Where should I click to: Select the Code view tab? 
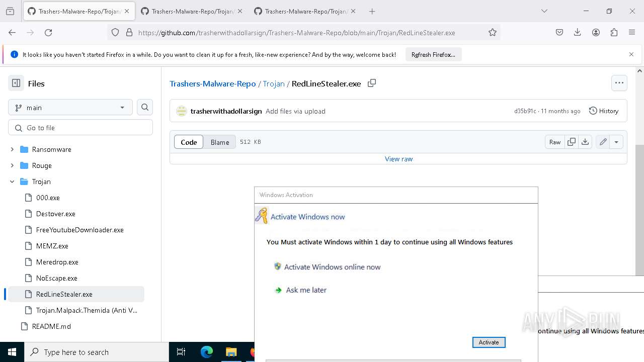(189, 142)
